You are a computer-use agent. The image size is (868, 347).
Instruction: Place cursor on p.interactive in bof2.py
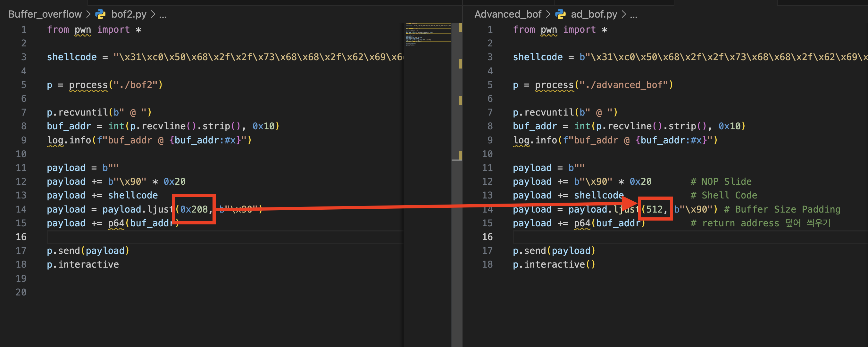83,264
